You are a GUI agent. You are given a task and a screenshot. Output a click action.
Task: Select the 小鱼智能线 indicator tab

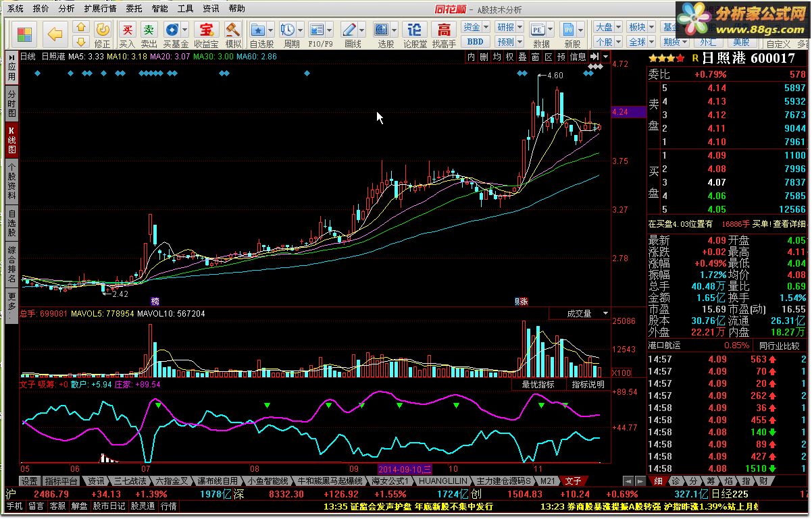point(268,481)
